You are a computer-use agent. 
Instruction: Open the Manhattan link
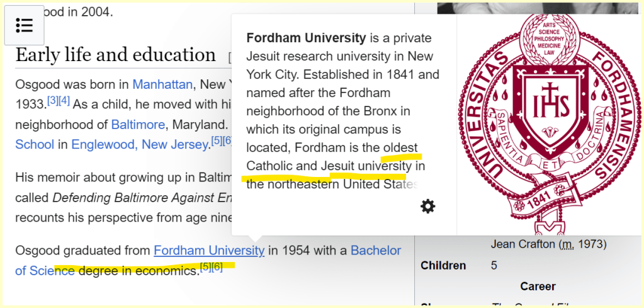click(162, 84)
